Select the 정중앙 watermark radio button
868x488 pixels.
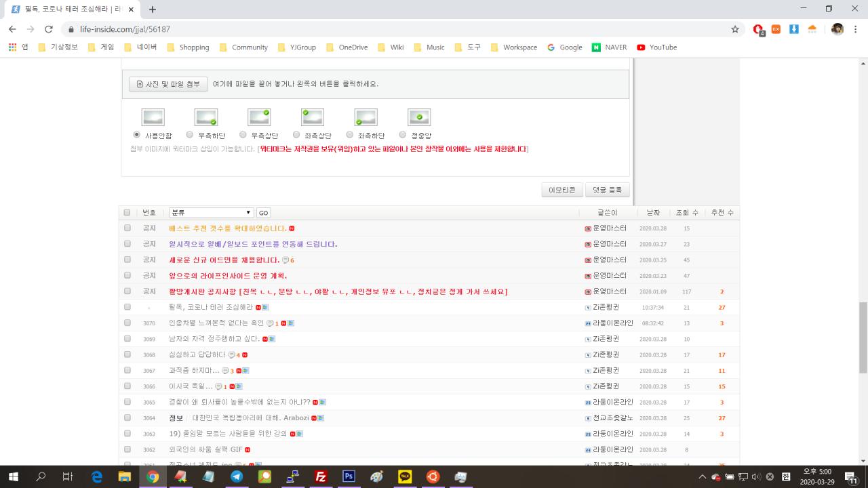403,135
